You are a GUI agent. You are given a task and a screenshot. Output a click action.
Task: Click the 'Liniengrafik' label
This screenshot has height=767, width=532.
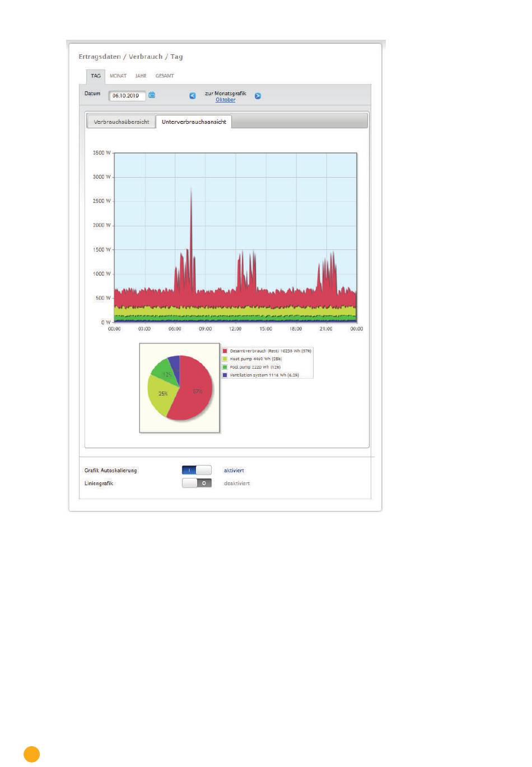(x=99, y=484)
